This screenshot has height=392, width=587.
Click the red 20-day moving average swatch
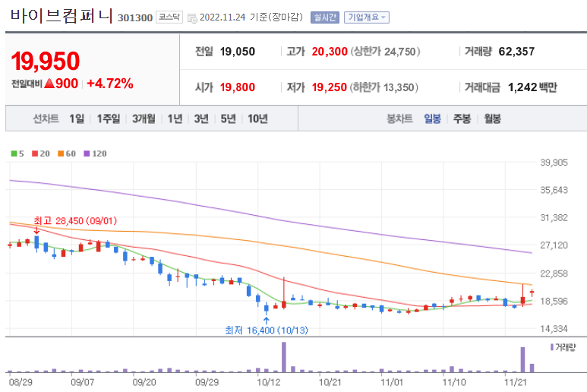point(35,153)
